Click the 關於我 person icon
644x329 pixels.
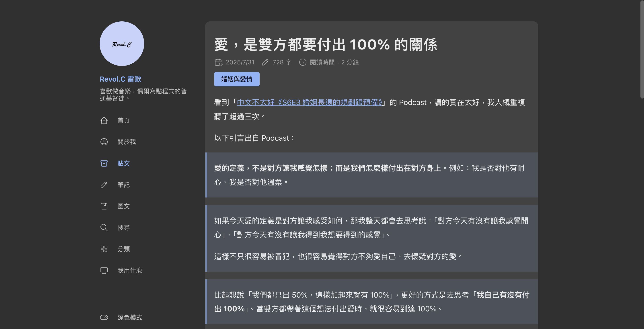click(104, 142)
